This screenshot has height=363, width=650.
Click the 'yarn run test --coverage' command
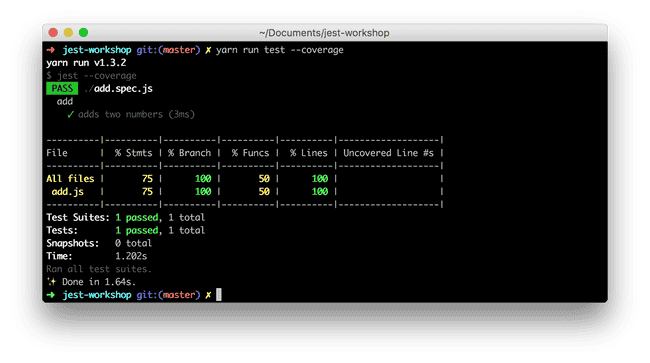coord(280,50)
